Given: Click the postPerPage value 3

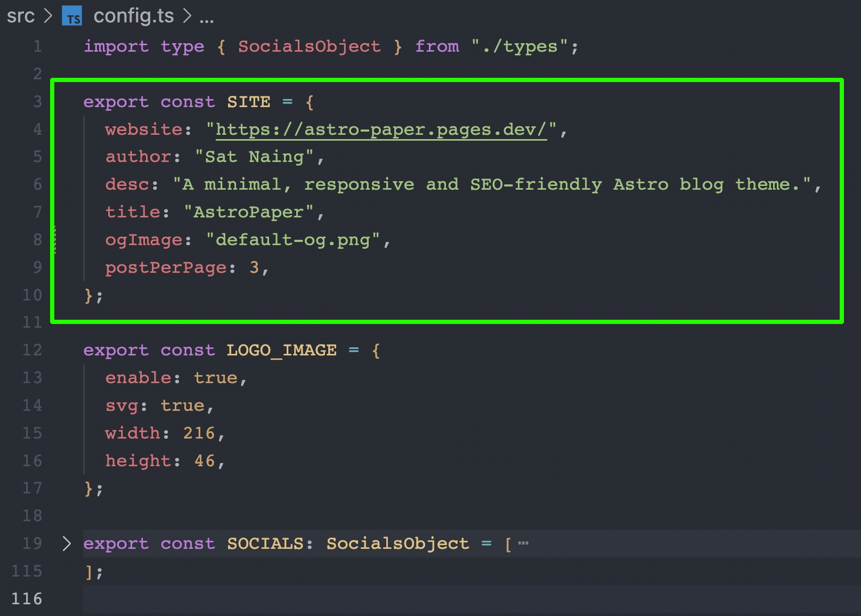Looking at the screenshot, I should click(x=254, y=268).
